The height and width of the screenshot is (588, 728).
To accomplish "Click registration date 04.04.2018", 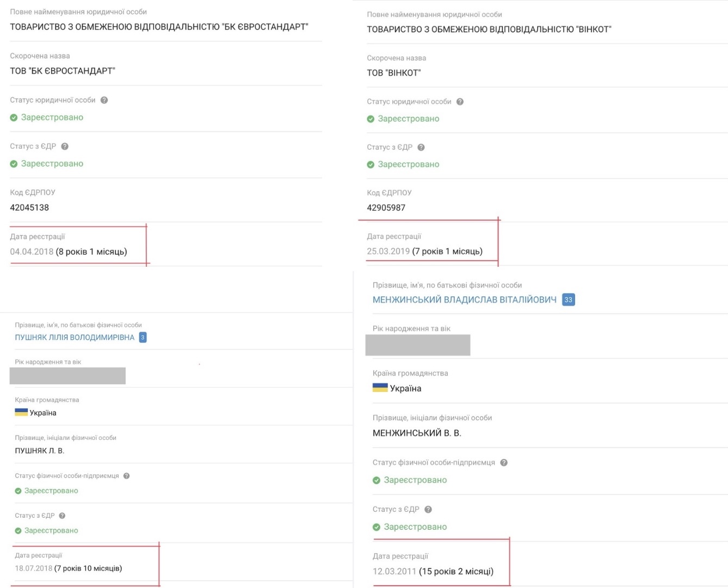I will coord(32,252).
